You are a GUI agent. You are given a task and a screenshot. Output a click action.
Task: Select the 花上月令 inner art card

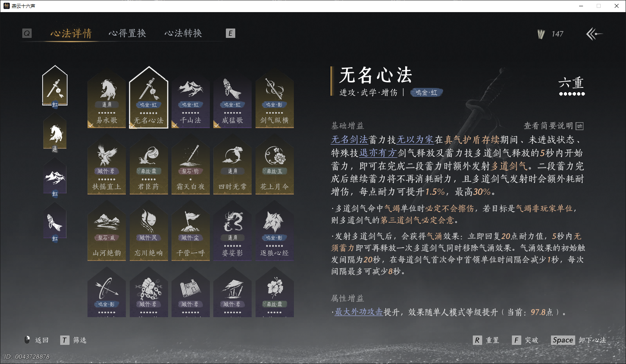coord(274,164)
